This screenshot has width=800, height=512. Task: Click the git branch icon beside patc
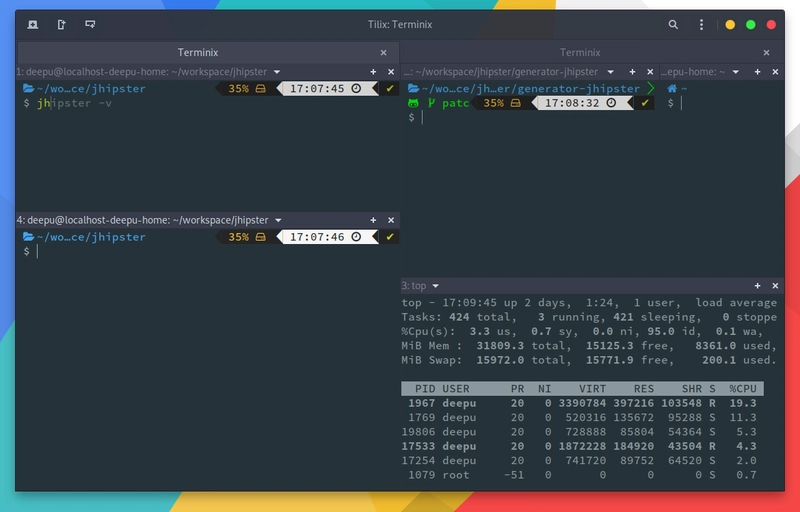432,103
